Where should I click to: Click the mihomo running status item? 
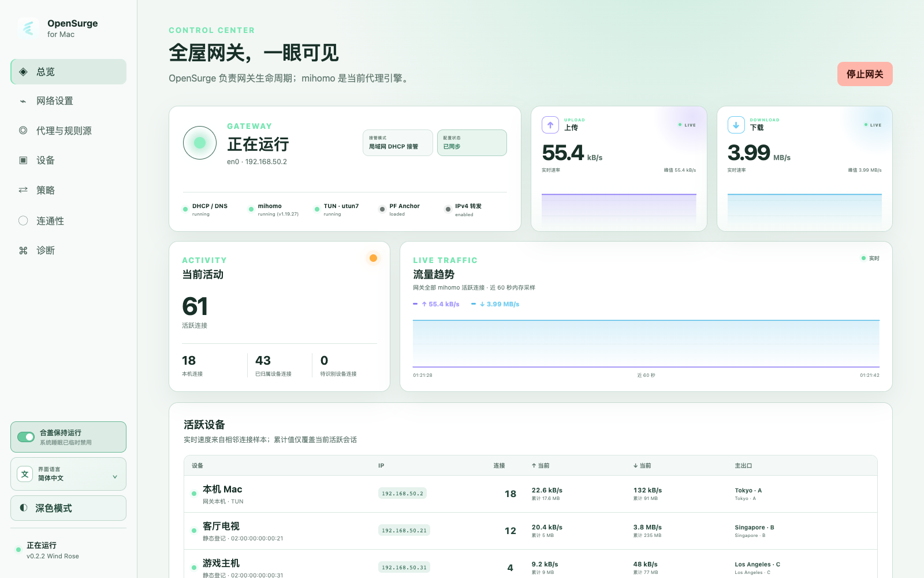click(x=274, y=210)
